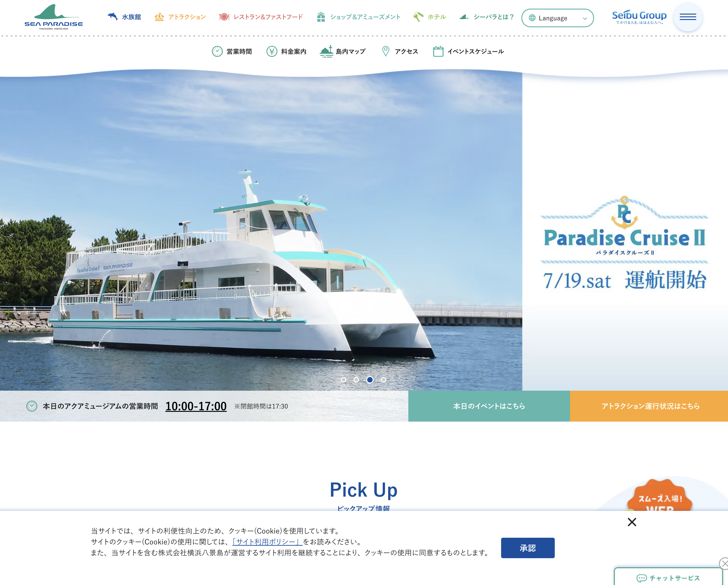
Task: Click the dolphin icon beside 水族館
Action: point(113,16)
